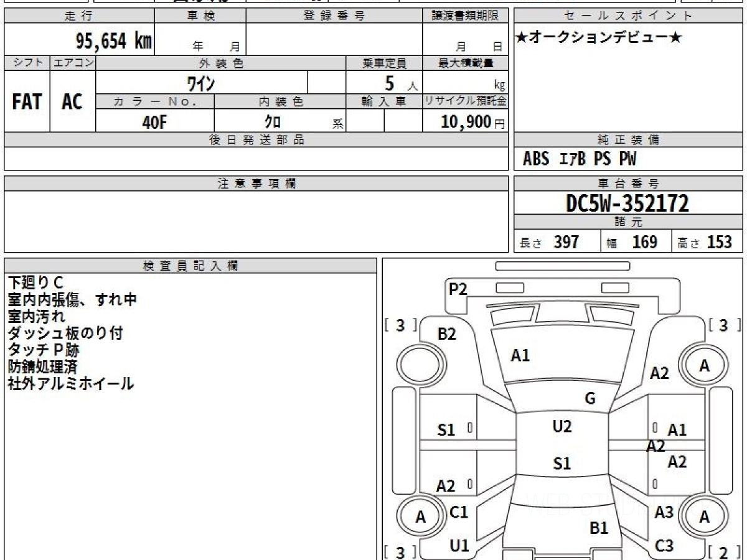The image size is (747, 560).
Task: Select the 内装色 header cell
Action: pyautogui.click(x=280, y=101)
